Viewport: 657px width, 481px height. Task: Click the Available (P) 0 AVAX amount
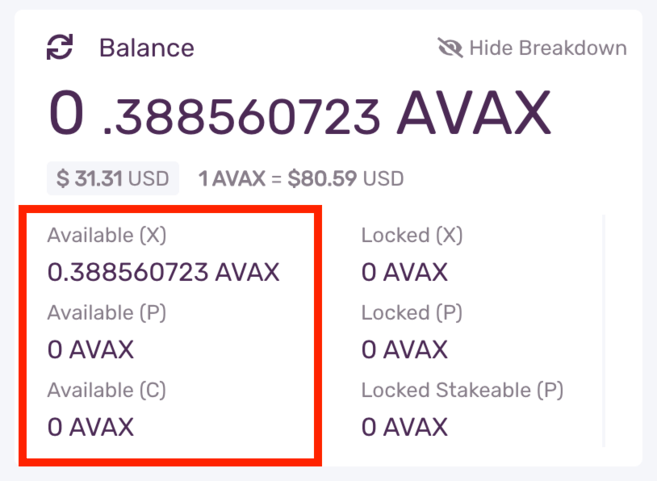90,350
